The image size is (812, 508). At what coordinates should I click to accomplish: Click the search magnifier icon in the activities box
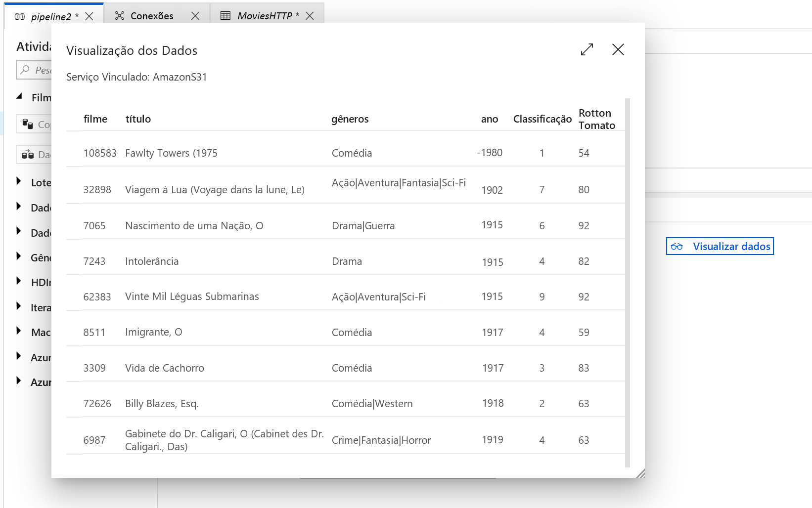pyautogui.click(x=25, y=70)
